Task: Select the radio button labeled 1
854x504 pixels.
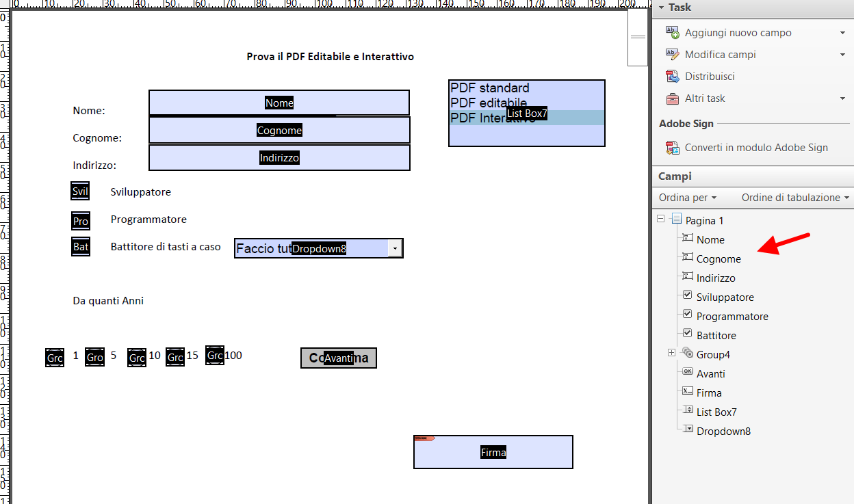Action: (x=55, y=358)
